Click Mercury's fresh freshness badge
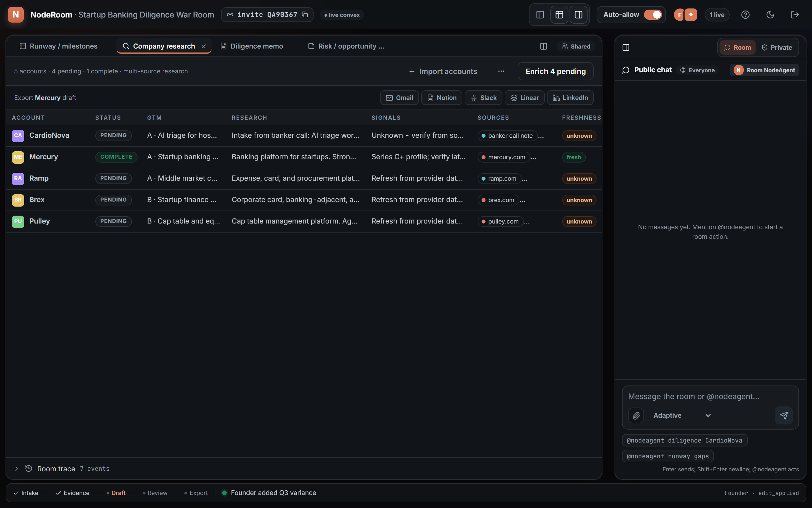Image resolution: width=812 pixels, height=508 pixels. point(574,157)
